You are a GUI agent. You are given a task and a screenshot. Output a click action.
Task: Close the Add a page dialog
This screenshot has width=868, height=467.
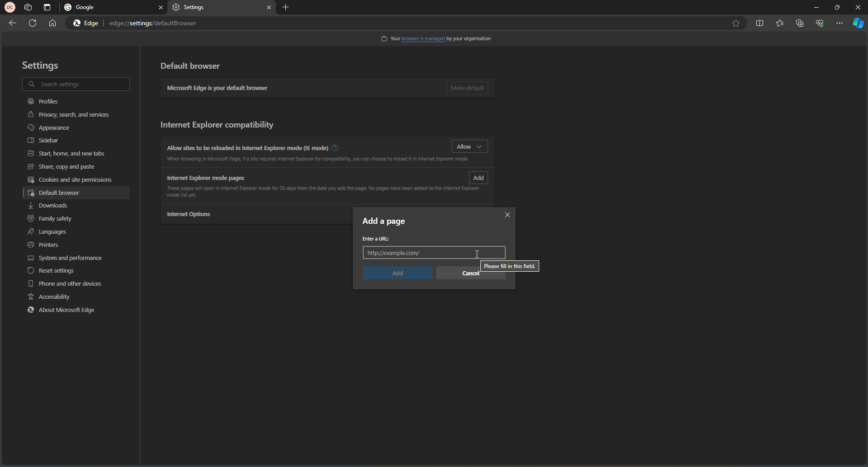tap(507, 215)
